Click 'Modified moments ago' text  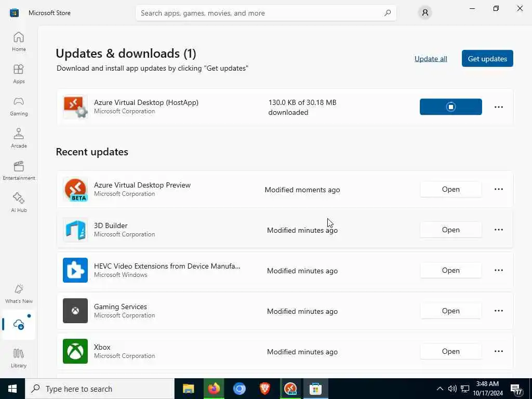pos(302,190)
